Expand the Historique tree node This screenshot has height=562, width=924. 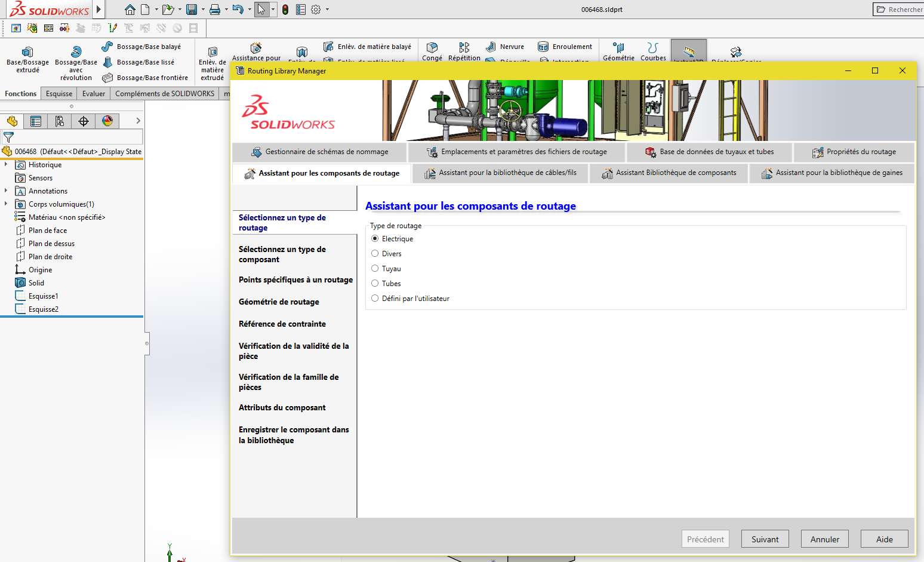coord(6,164)
